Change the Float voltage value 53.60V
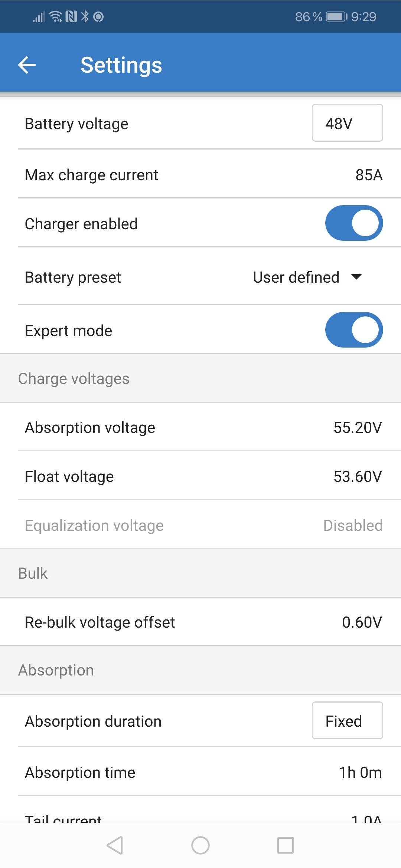The height and width of the screenshot is (868, 401). [200, 476]
